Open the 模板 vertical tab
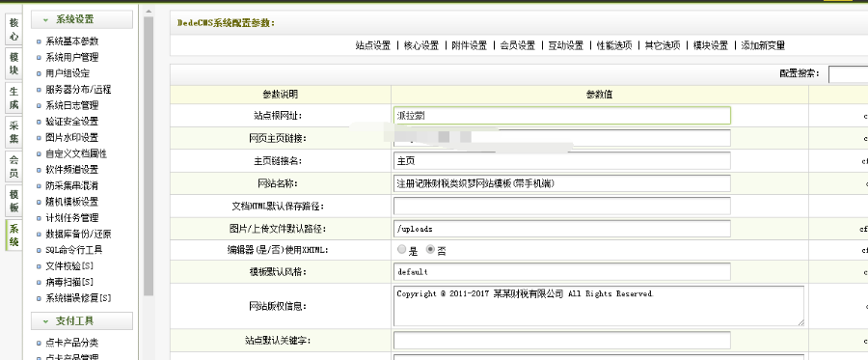The image size is (868, 360). click(x=14, y=201)
